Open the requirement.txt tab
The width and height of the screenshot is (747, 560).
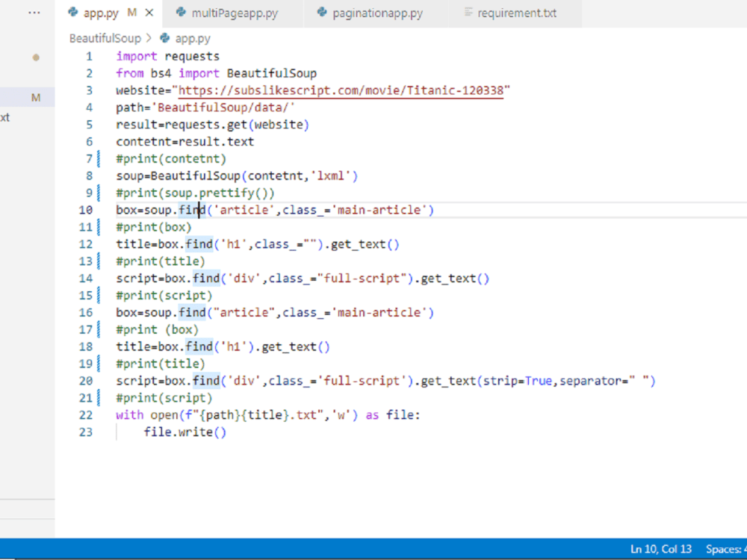point(515,13)
